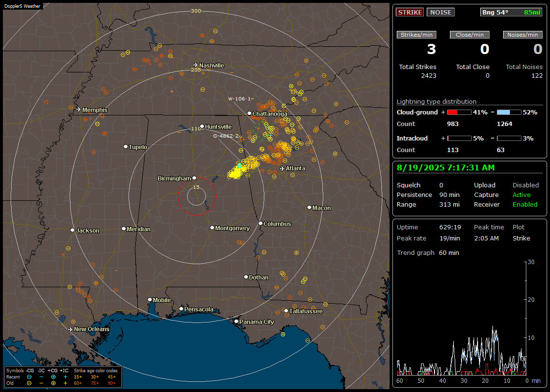Select the Panama City marker dot
The height and width of the screenshot is (392, 550).
(236, 321)
